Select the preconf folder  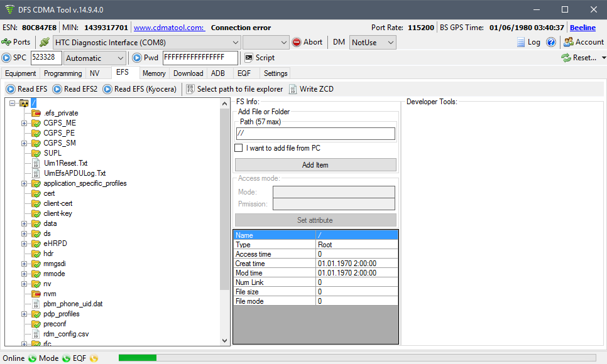point(49,324)
